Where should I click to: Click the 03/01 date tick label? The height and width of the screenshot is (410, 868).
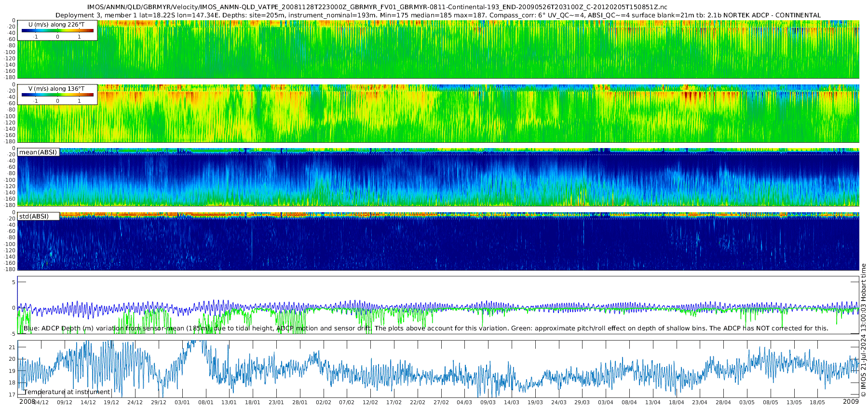coord(182,402)
